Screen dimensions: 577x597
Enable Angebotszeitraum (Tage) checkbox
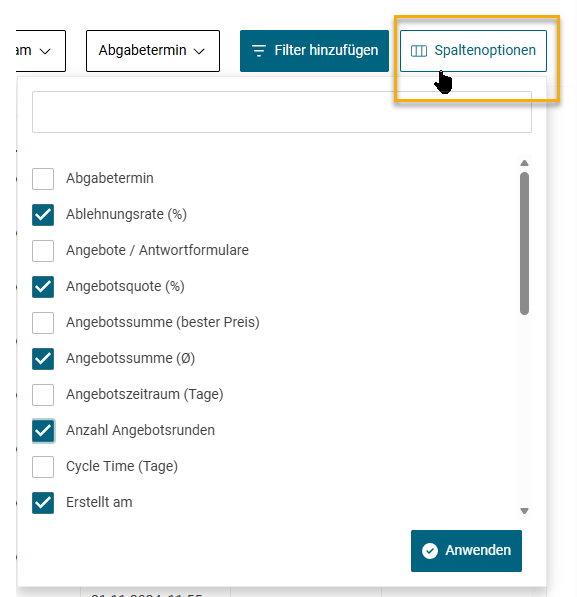tap(43, 394)
